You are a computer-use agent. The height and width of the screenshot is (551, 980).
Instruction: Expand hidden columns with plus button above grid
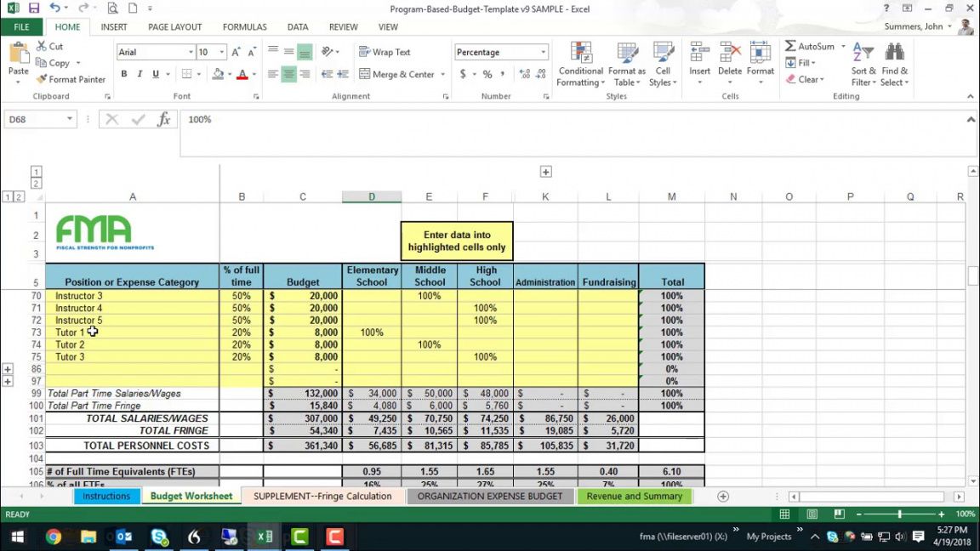click(545, 172)
